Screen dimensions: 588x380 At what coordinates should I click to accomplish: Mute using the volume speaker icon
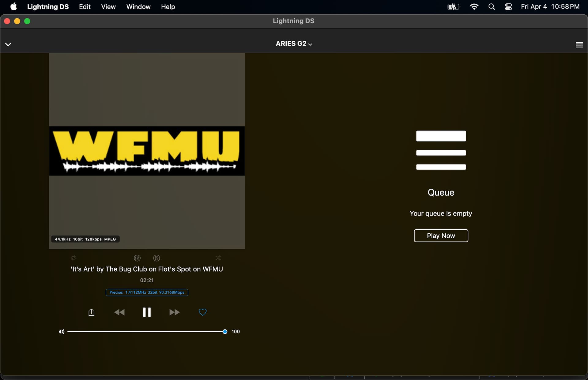coord(61,332)
